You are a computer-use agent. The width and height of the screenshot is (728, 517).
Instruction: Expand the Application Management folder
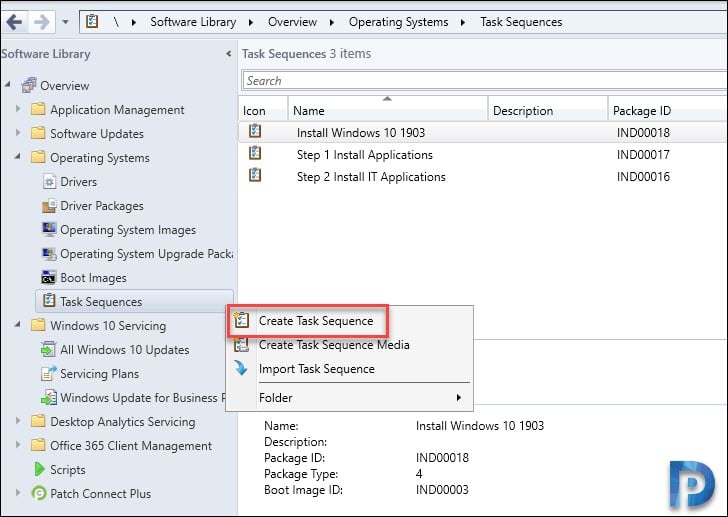[x=18, y=109]
